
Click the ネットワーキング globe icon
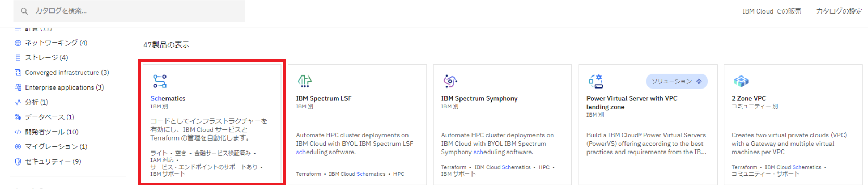(18, 43)
